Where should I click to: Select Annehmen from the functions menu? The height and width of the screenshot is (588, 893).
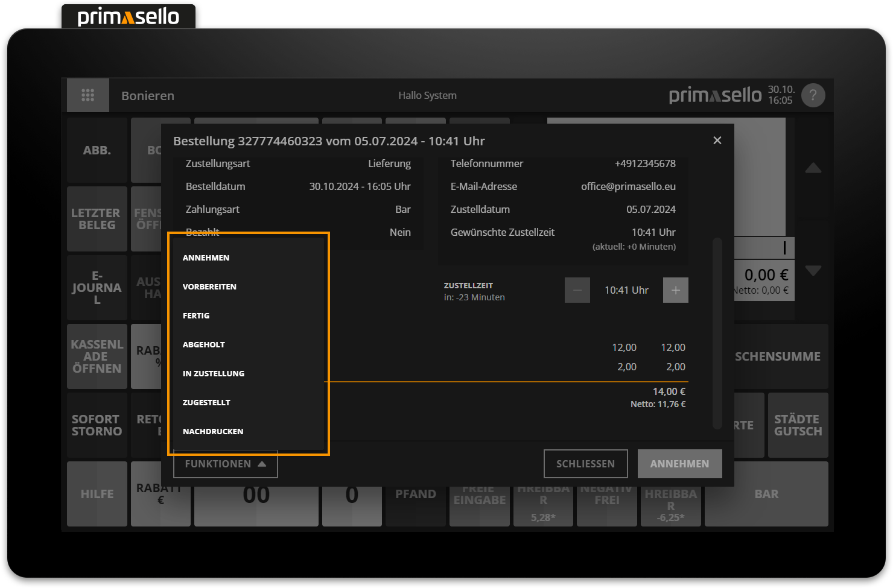[206, 258]
